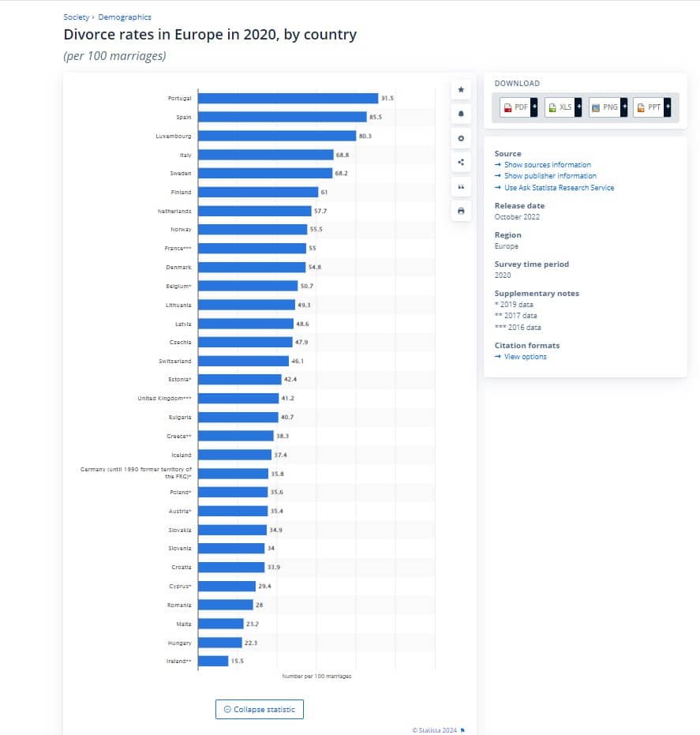Click the plus next to PPT
The width and height of the screenshot is (700, 735).
pos(668,107)
